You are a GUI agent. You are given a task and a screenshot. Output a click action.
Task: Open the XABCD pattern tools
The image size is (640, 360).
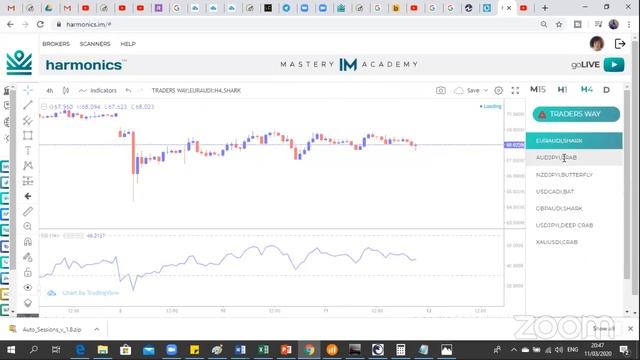coord(28,166)
